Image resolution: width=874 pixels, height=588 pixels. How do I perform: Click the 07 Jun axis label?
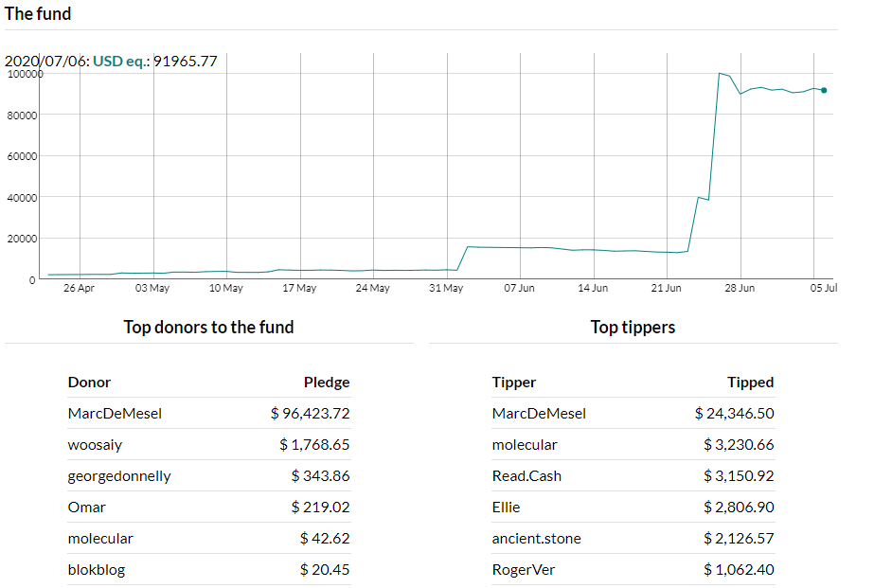pos(520,288)
